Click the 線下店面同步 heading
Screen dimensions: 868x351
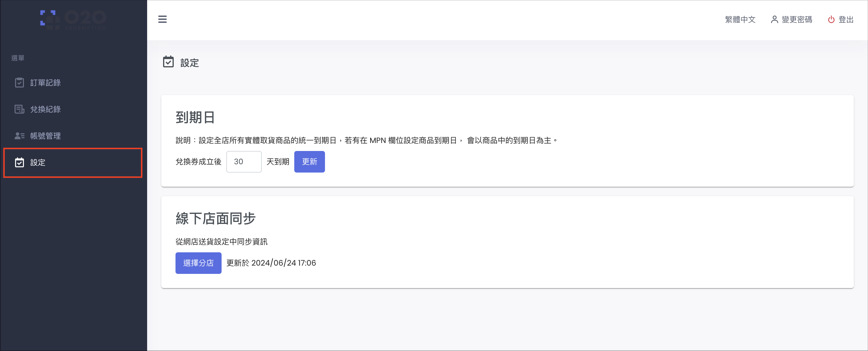click(x=216, y=219)
